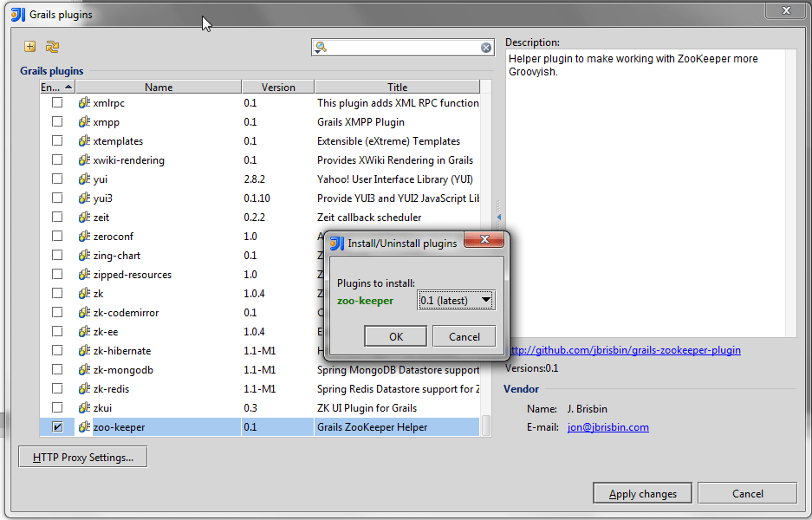Click HTTP Proxy Settings button

click(83, 457)
